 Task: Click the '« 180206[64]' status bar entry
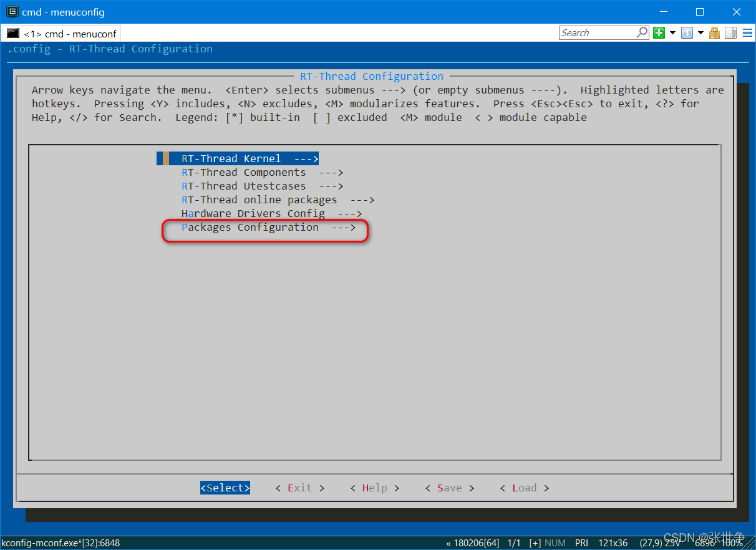coord(473,543)
